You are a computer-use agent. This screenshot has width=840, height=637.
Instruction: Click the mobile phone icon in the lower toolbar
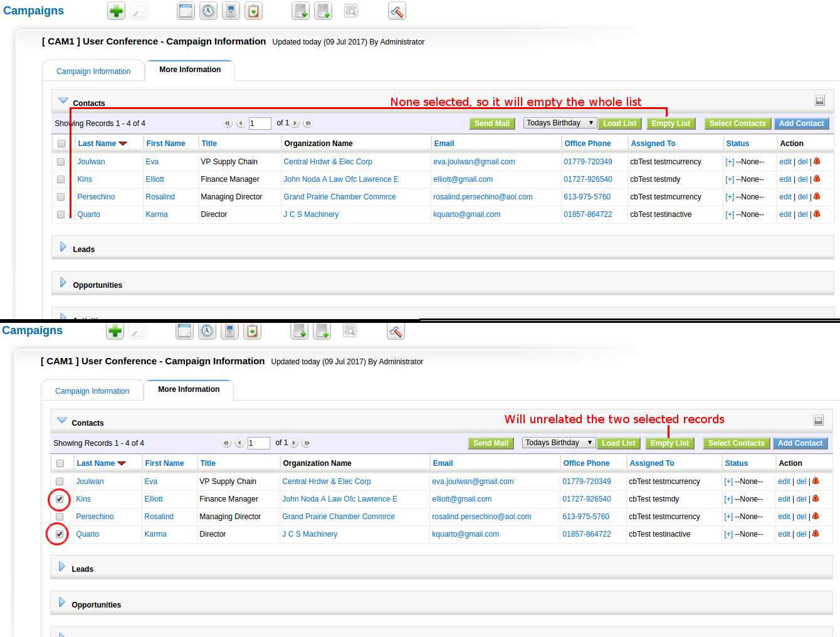coord(229,330)
